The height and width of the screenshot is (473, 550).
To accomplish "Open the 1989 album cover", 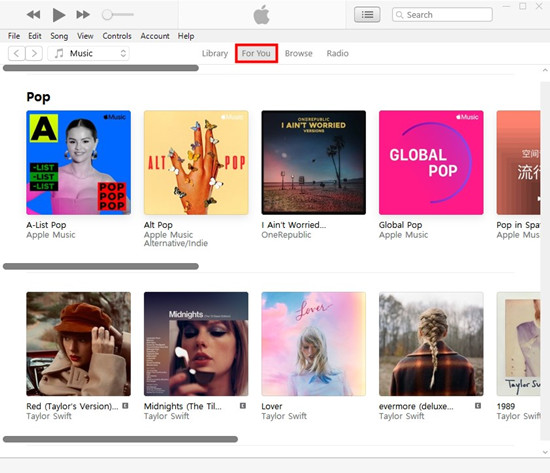I will click(x=518, y=344).
